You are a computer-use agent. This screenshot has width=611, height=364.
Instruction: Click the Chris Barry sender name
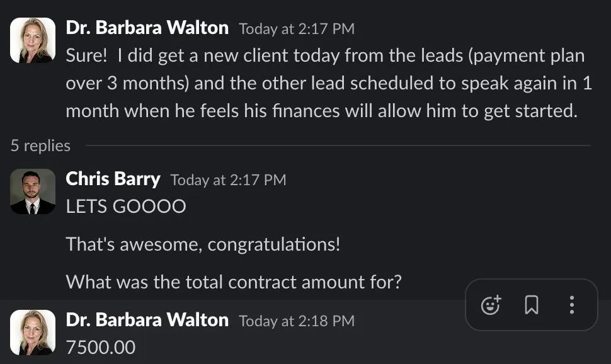(113, 179)
